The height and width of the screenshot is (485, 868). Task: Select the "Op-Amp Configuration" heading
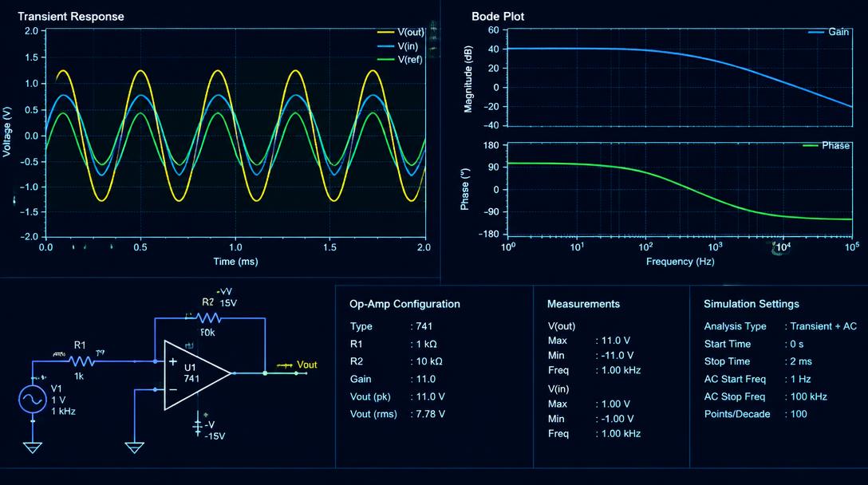pos(404,304)
